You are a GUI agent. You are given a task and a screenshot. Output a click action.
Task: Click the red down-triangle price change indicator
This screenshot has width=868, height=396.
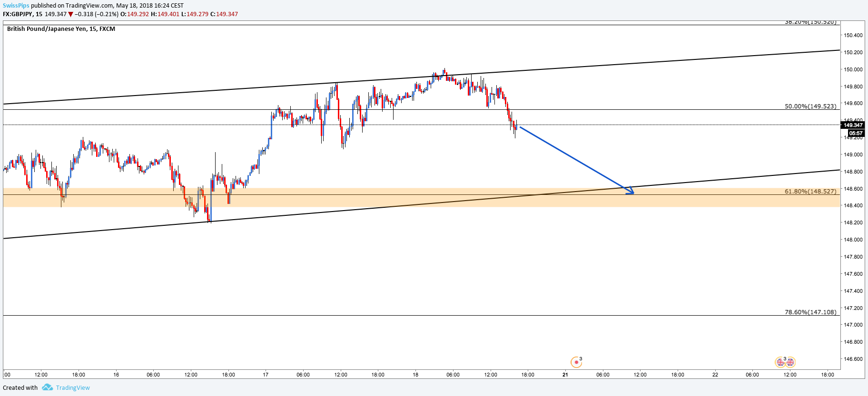pyautogui.click(x=71, y=14)
